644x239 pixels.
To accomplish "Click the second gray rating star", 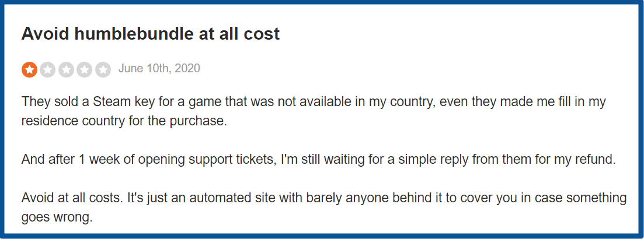I will point(48,70).
